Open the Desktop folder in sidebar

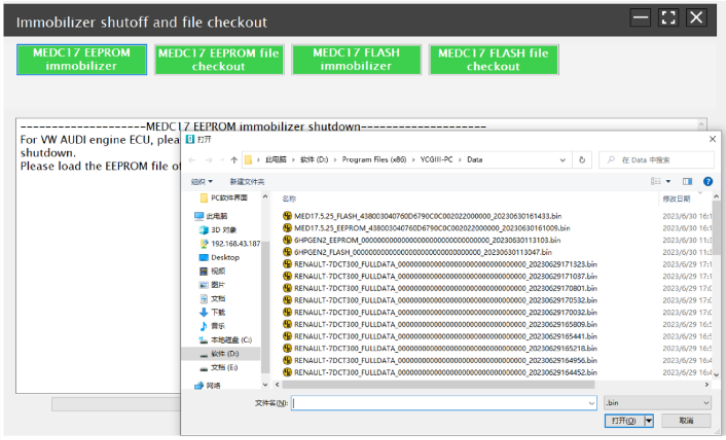(x=224, y=257)
